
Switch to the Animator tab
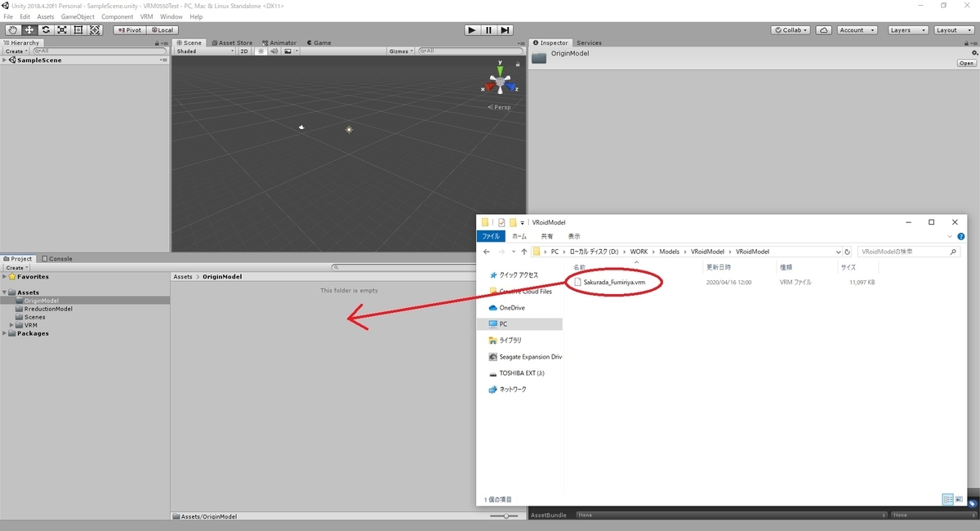(x=280, y=42)
